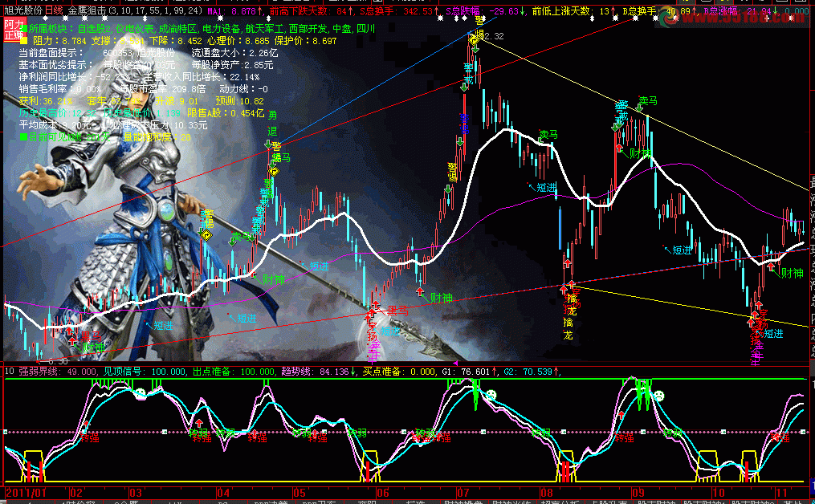Click red up arrow beside the September 财神 label

619,148
